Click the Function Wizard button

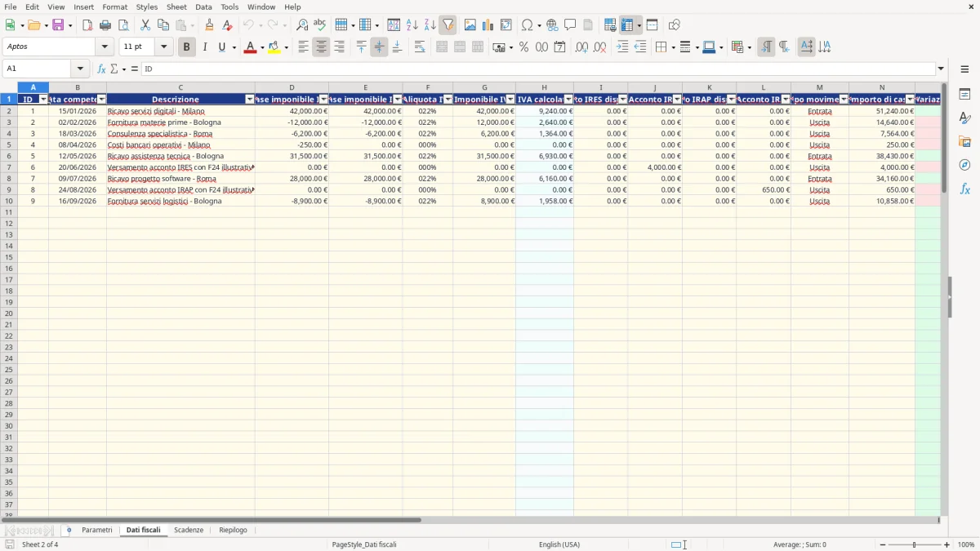(x=102, y=69)
